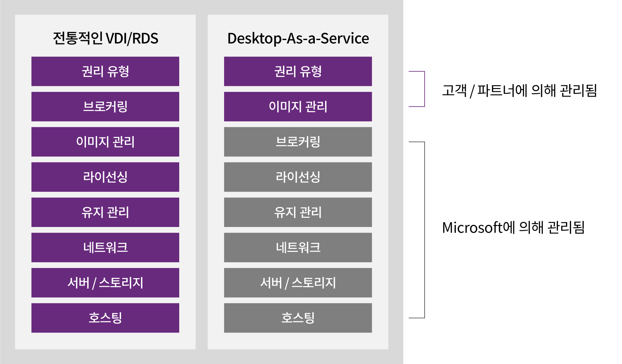The width and height of the screenshot is (622, 364).
Task: Click the 전통적인 VDI/RDS column heading
Action: coord(105,38)
